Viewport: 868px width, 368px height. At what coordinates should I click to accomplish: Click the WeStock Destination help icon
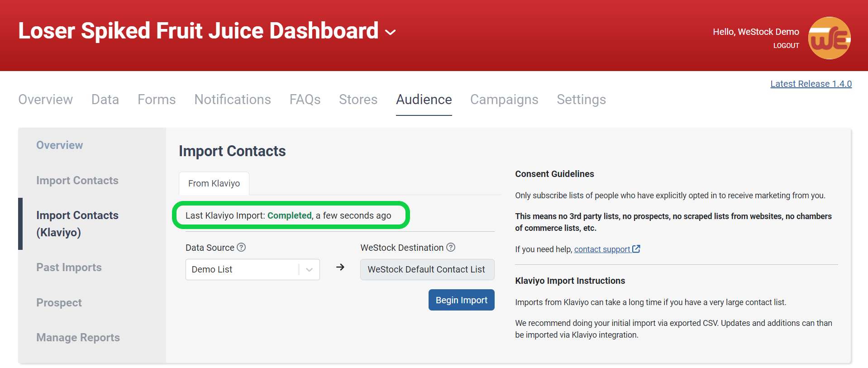point(451,247)
